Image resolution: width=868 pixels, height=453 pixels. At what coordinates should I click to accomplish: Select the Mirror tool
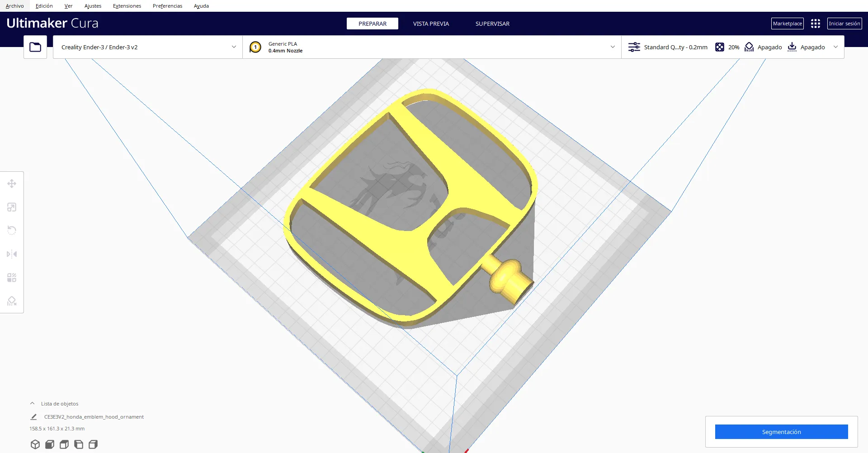coord(12,254)
